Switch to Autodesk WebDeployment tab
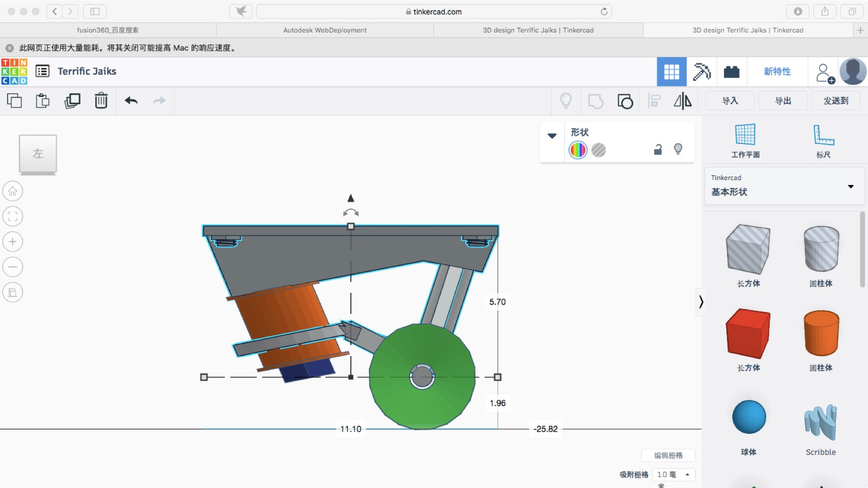The width and height of the screenshot is (868, 488). (325, 30)
